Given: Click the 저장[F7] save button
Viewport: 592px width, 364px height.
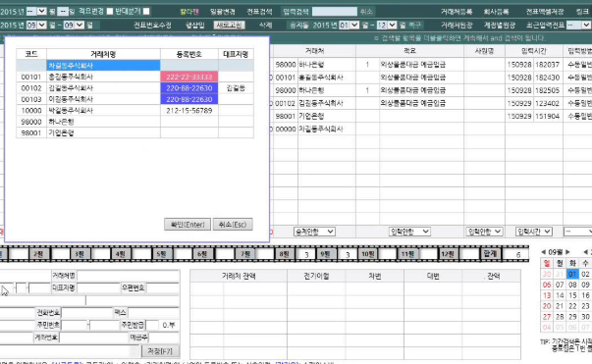Looking at the screenshot, I should coord(160,351).
